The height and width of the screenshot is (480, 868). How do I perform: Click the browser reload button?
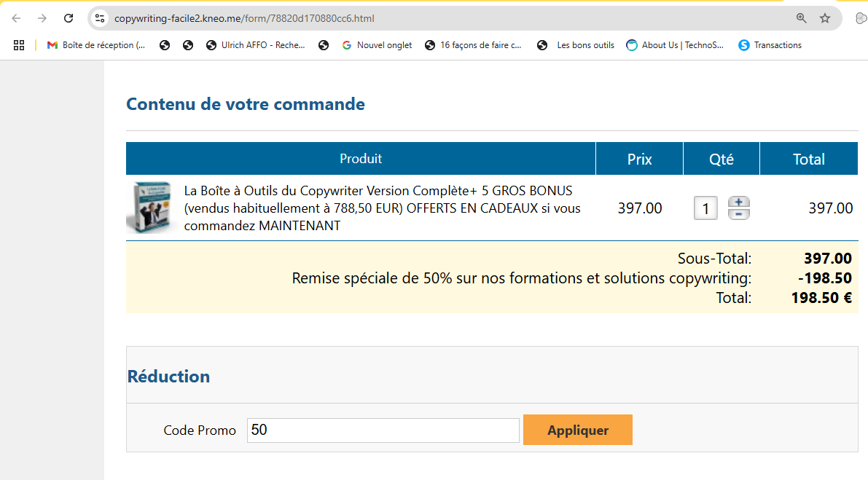coord(69,18)
